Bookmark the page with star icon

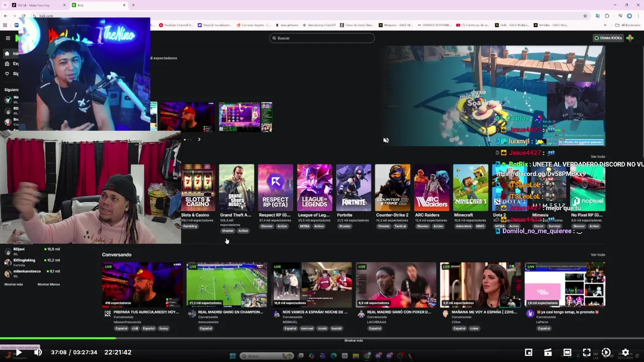(585, 16)
